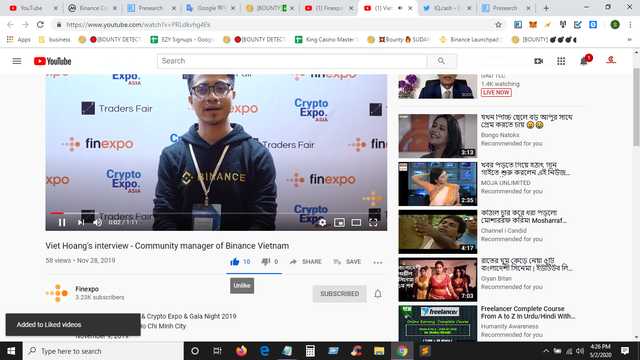Open the create video camera icon
Image resolution: width=640 pixels, height=360 pixels.
tap(539, 61)
